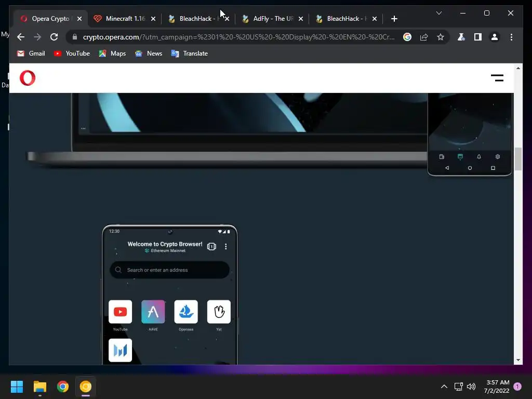View site info via lock icon

pyautogui.click(x=75, y=37)
